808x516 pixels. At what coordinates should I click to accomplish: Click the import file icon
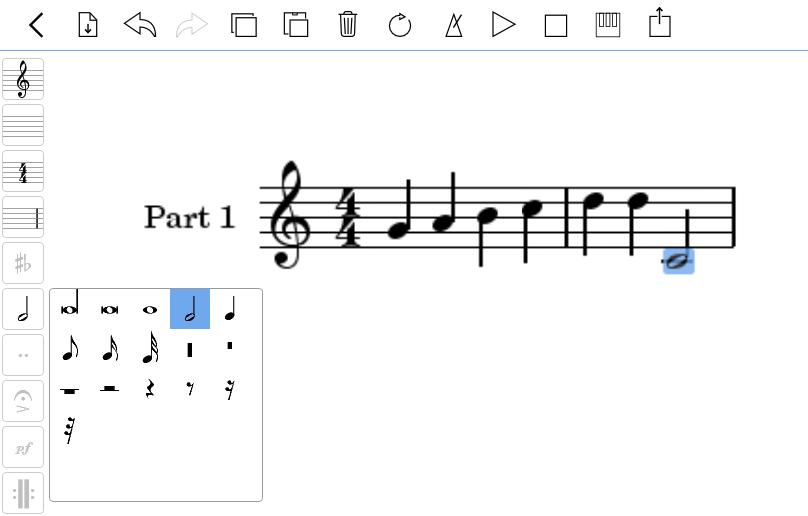click(88, 25)
